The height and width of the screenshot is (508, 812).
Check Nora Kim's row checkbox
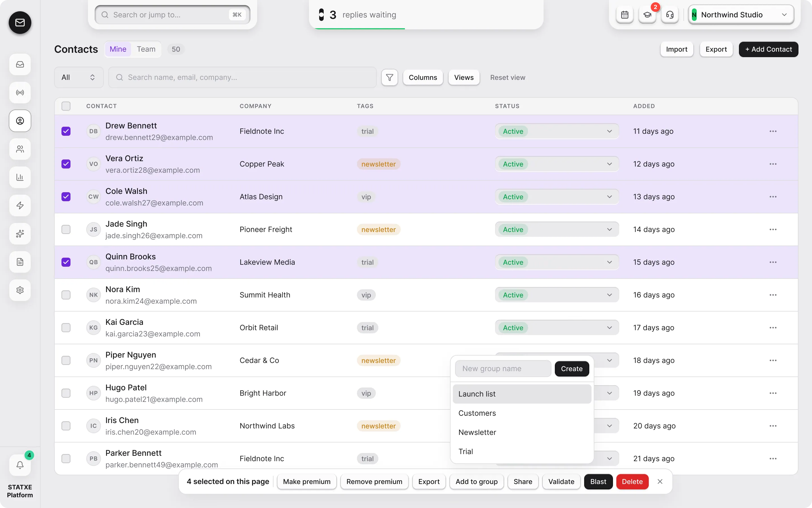(x=66, y=295)
